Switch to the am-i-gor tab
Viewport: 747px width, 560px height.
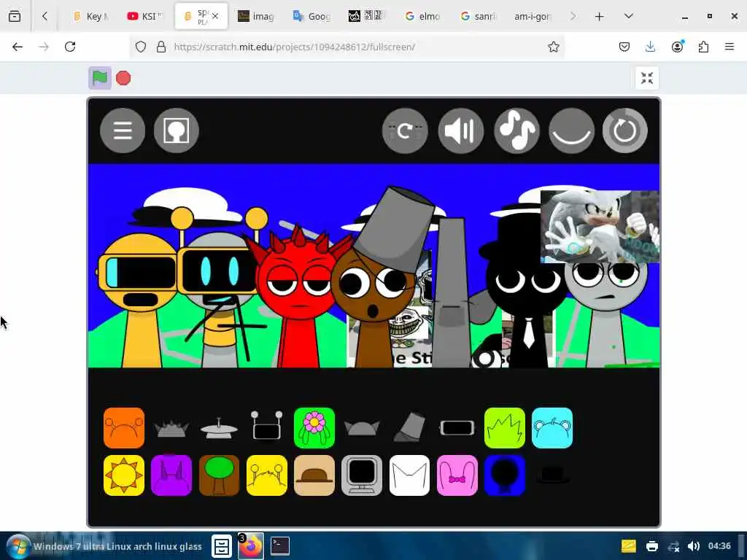point(532,16)
